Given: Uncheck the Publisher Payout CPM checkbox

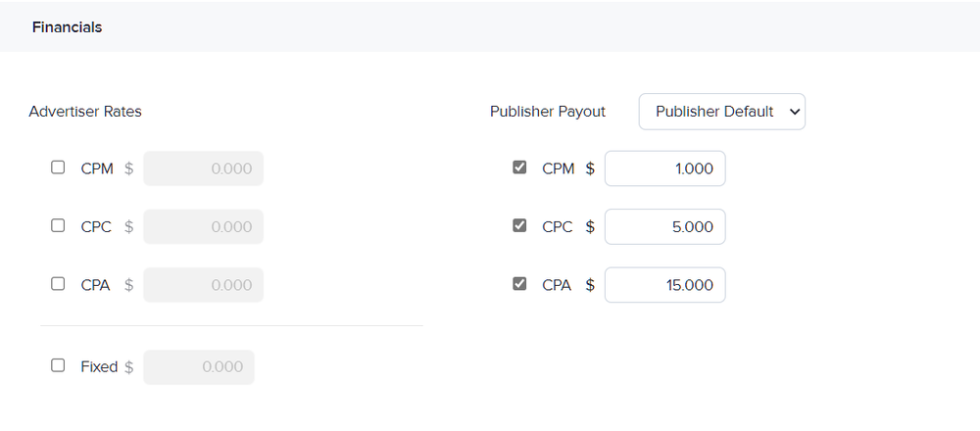Looking at the screenshot, I should click(519, 168).
